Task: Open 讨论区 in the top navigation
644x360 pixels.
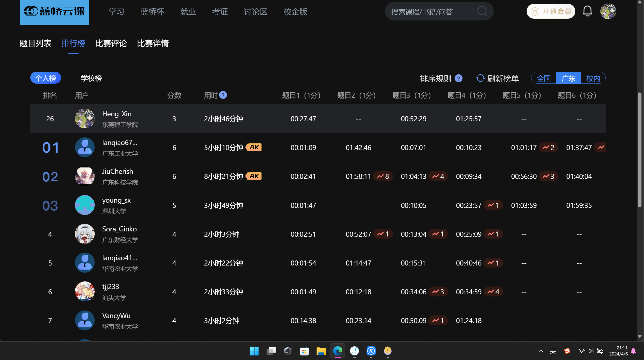Action: (x=255, y=12)
